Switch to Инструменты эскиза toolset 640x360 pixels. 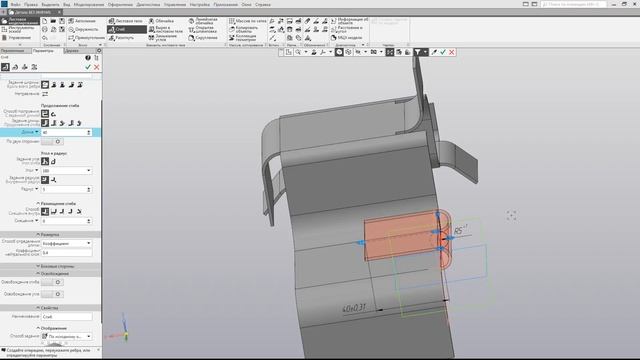pos(19,29)
